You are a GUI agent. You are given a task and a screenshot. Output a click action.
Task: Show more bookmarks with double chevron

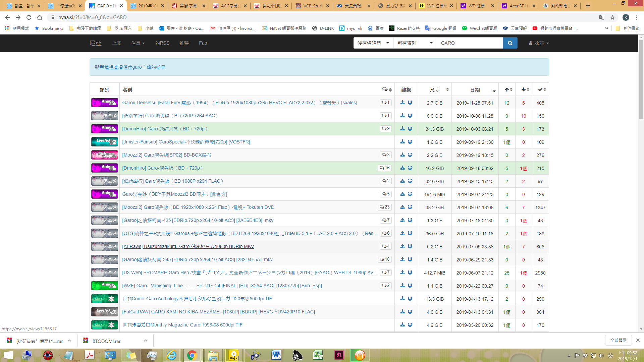click(x=606, y=28)
